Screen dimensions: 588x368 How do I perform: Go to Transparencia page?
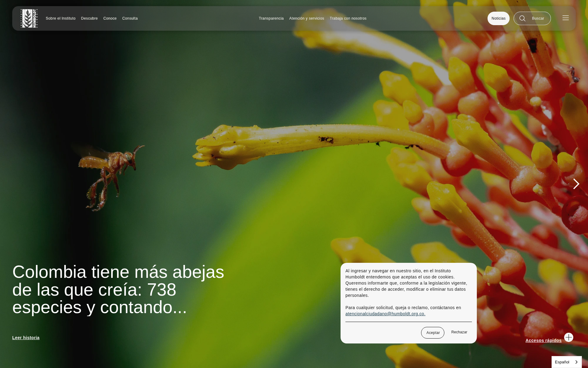tap(271, 18)
